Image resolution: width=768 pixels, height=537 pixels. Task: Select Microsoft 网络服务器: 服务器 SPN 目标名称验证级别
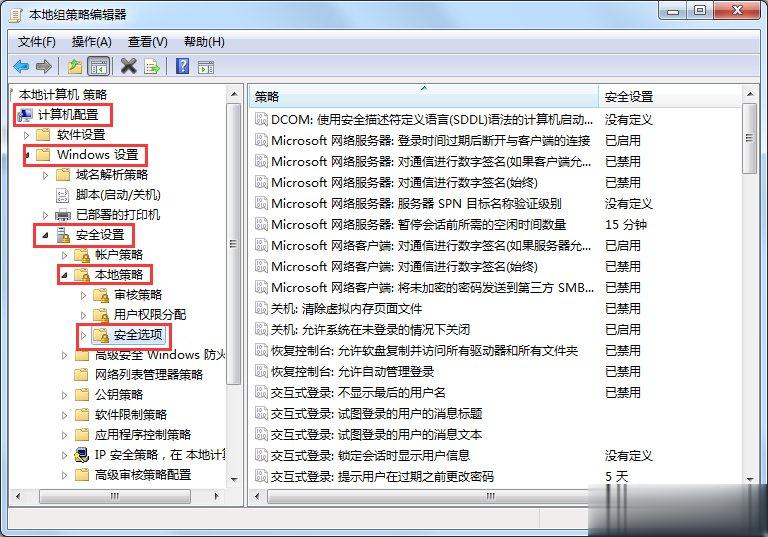(x=416, y=203)
